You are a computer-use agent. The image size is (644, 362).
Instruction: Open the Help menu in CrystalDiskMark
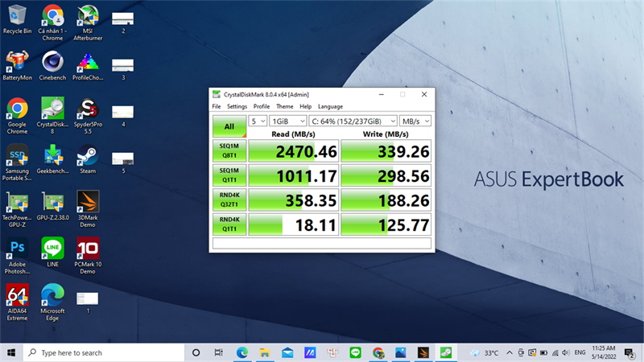point(305,106)
